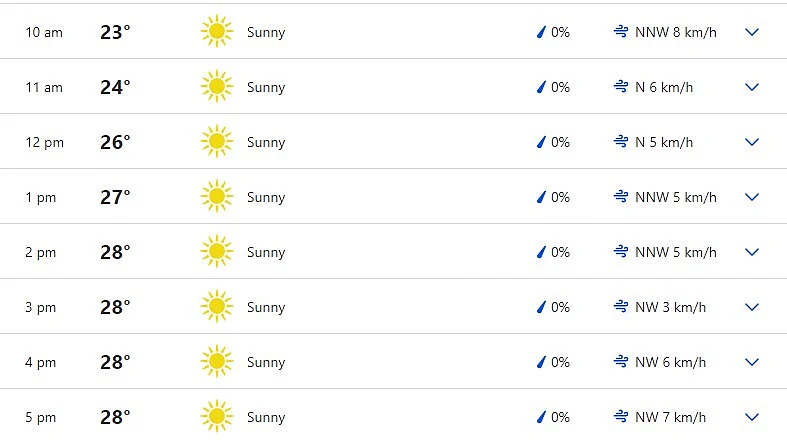The image size is (787, 443).
Task: Click the Sunny text in 11 am row
Action: (x=266, y=87)
